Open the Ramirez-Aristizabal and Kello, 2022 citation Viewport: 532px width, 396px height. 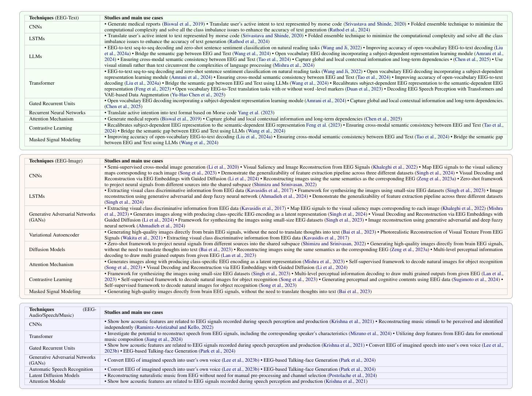pos(174,327)
